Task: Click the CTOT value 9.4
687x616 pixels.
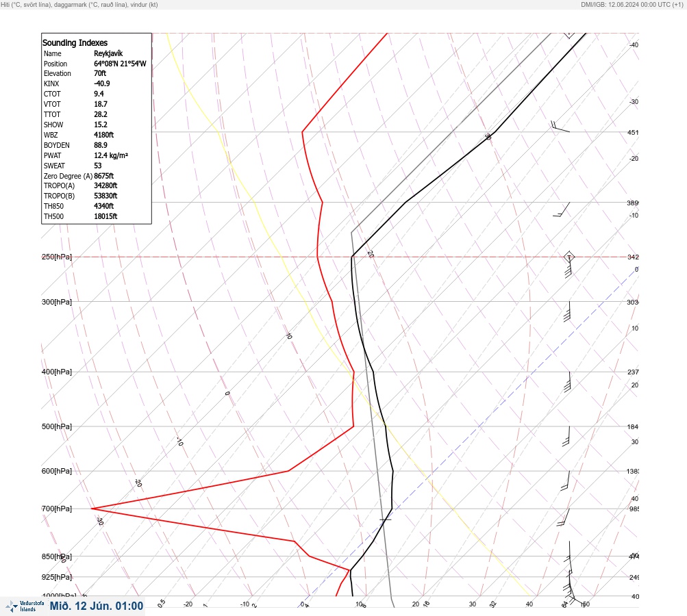Action: [99, 94]
